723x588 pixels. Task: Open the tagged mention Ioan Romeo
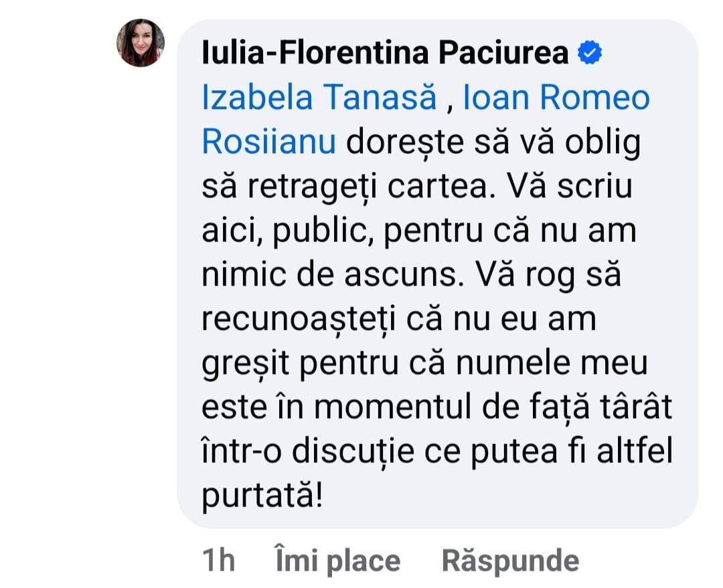[556, 98]
